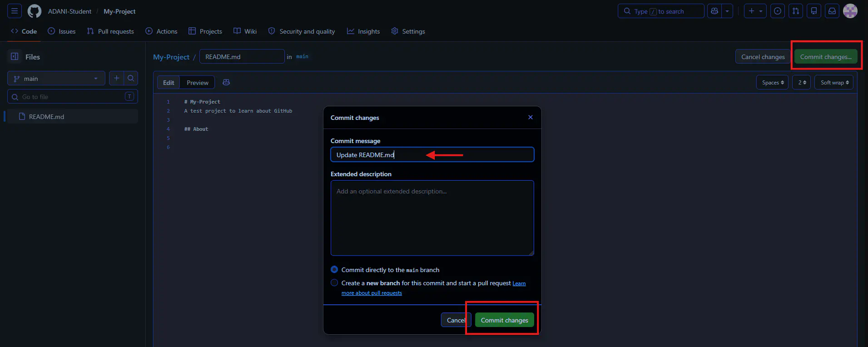Image resolution: width=868 pixels, height=347 pixels.
Task: Switch to the Projects tab
Action: (205, 31)
